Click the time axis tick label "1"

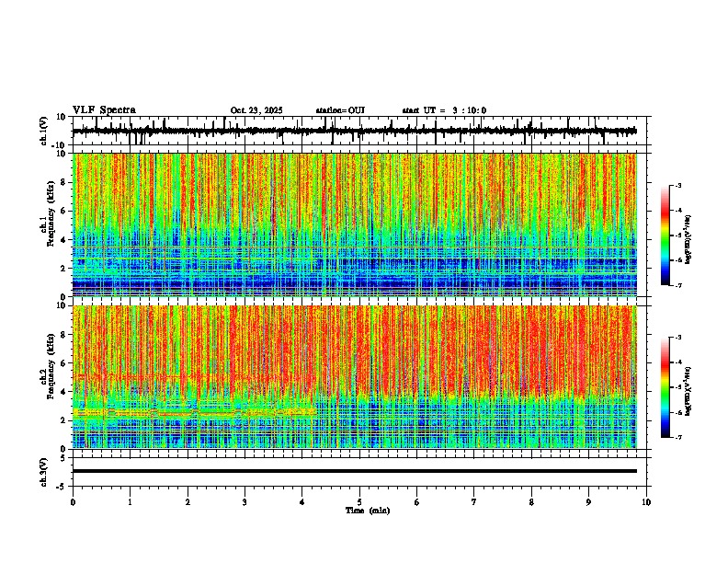pos(130,502)
